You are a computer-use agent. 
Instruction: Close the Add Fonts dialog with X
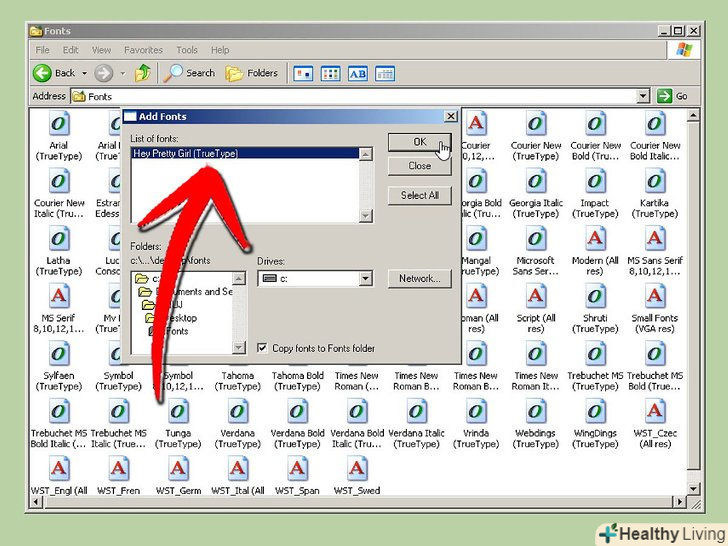(450, 116)
